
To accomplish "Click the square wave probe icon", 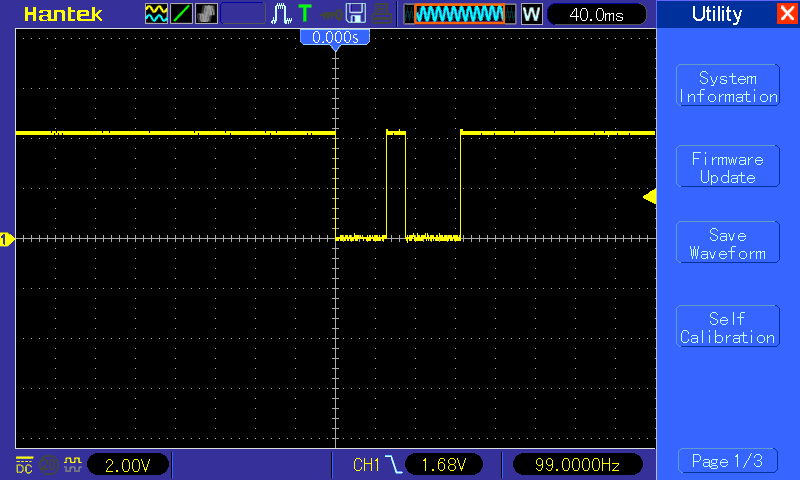I will (72, 464).
